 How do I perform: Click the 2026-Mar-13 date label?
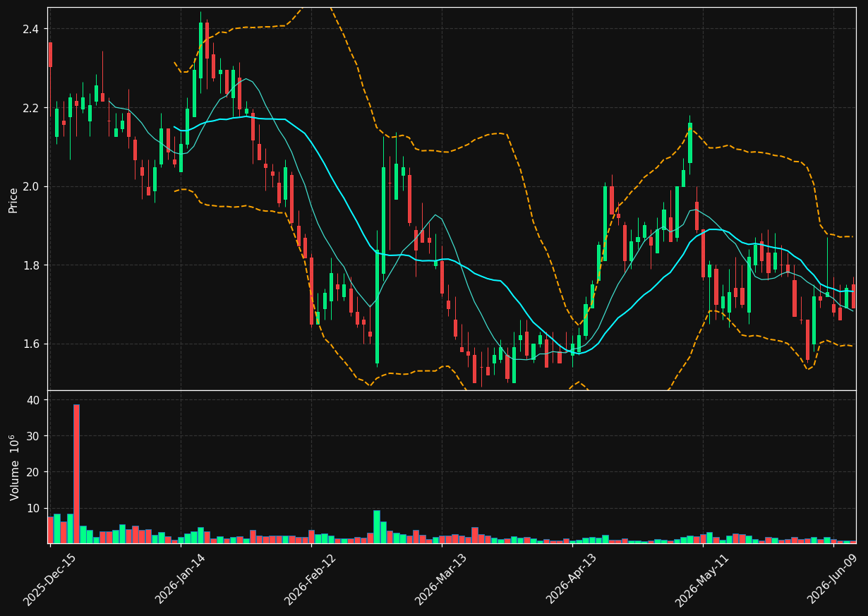441,579
